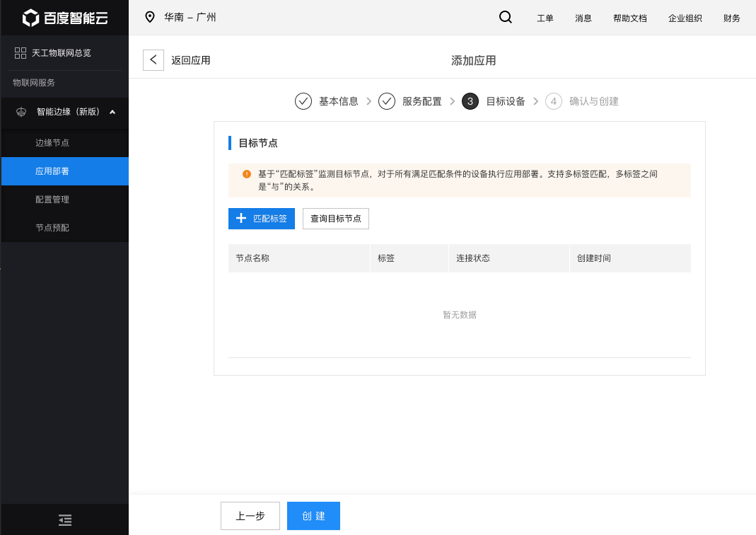The width and height of the screenshot is (756, 535).
Task: Click the 添加应用 page title
Action: (x=473, y=61)
